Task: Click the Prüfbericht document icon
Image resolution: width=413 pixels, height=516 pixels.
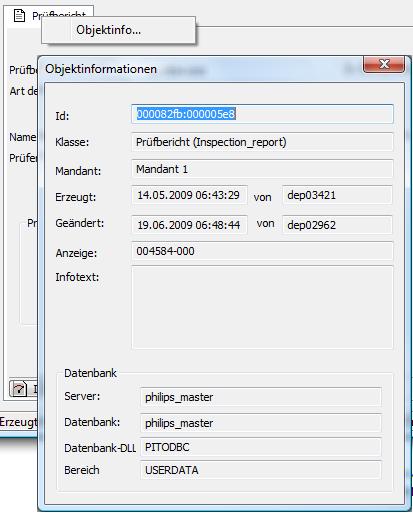Action: click(x=19, y=15)
